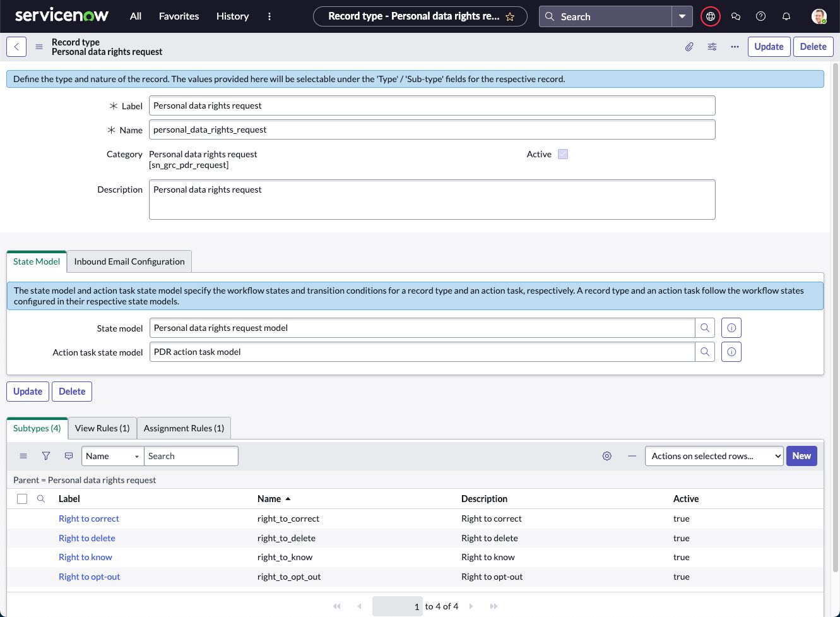Screen dimensions: 840x617
Task: Switch to Inbound Email Configuration tab
Action: [x=129, y=261]
